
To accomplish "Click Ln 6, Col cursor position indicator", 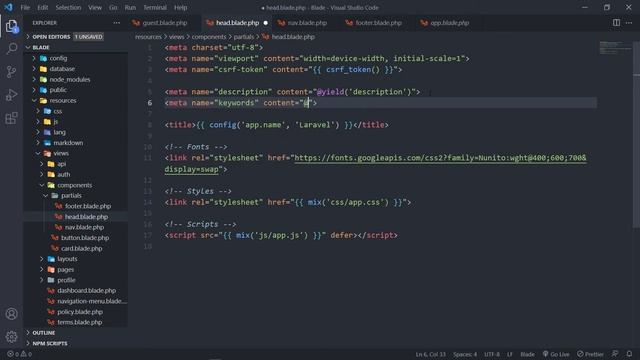I will (x=430, y=354).
